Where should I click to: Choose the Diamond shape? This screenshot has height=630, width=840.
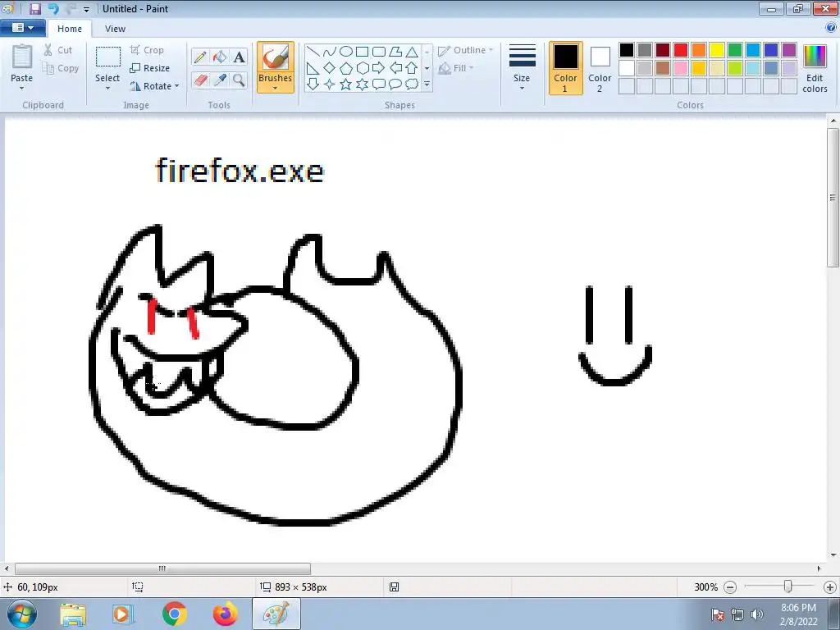tap(330, 68)
